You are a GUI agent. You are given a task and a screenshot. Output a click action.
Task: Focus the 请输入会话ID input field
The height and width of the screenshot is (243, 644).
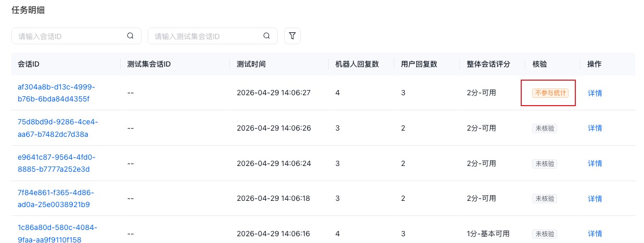(x=76, y=36)
